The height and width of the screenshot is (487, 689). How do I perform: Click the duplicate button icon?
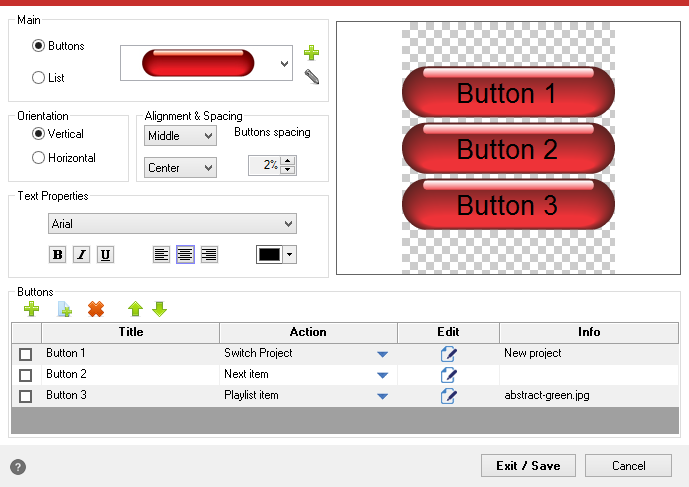(x=64, y=309)
